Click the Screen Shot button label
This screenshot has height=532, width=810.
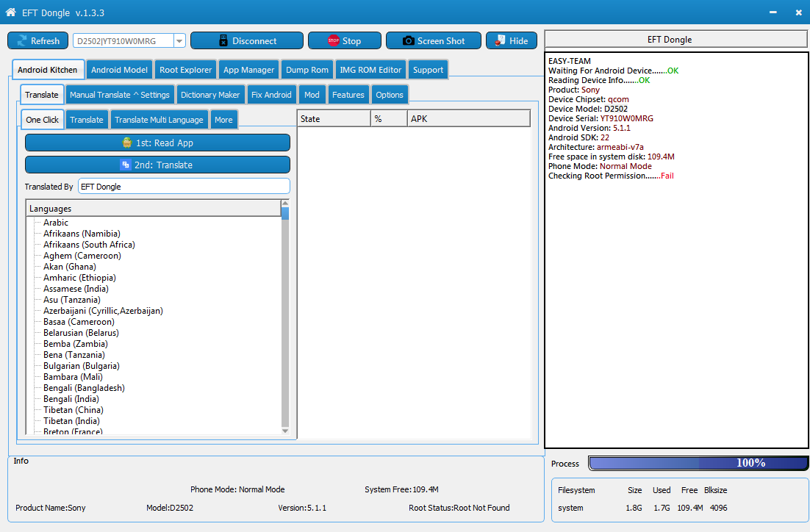point(441,41)
